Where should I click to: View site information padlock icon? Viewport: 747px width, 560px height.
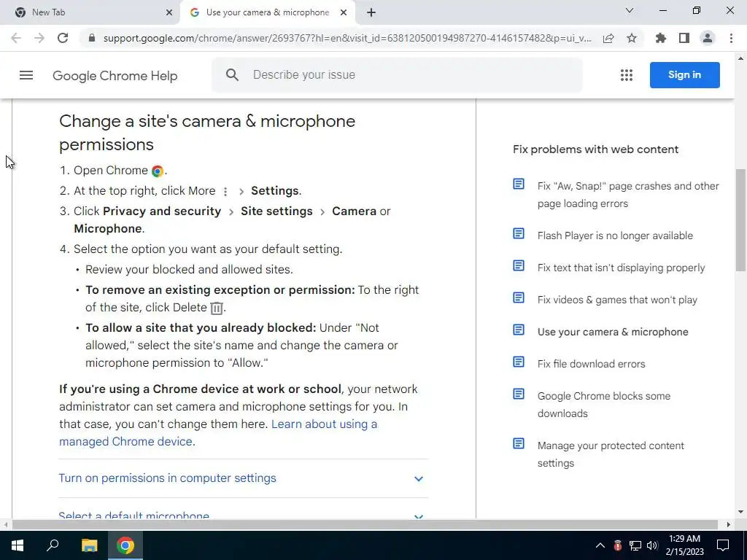[92, 38]
